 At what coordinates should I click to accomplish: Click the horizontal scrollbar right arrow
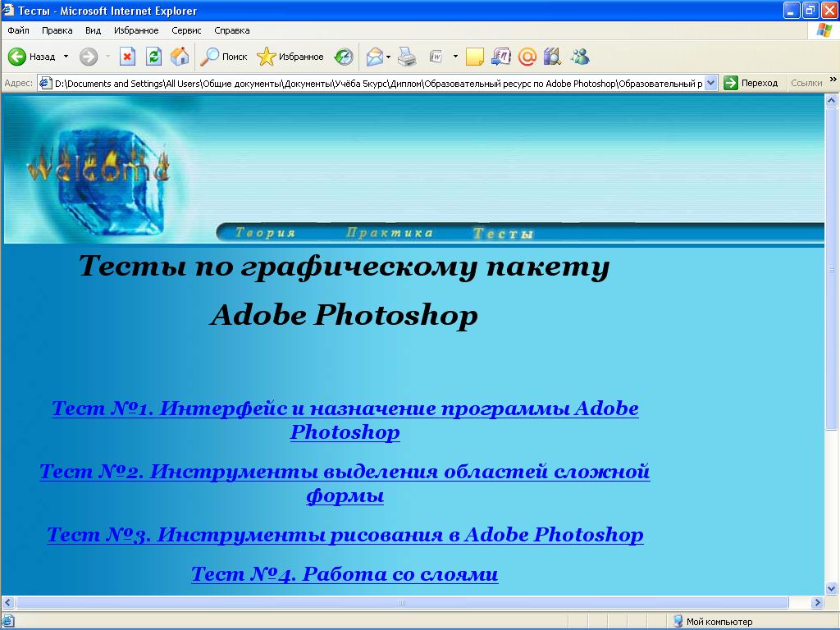tap(817, 603)
